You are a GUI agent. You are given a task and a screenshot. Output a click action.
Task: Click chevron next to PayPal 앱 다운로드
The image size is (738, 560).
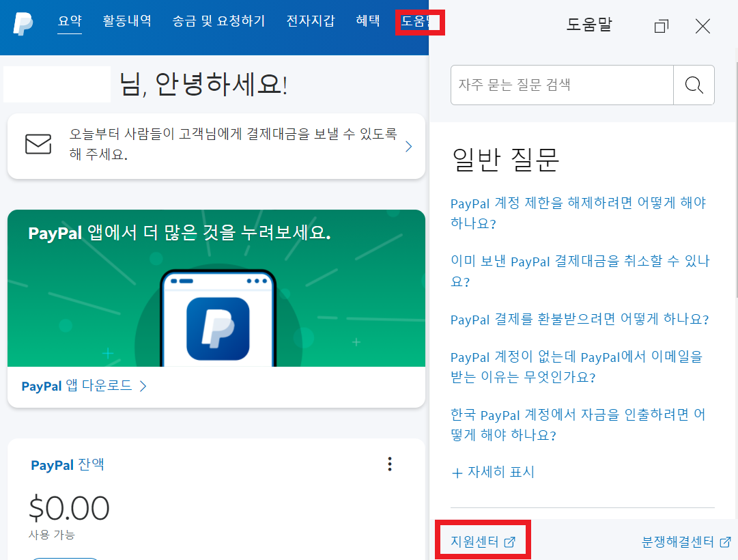click(143, 387)
